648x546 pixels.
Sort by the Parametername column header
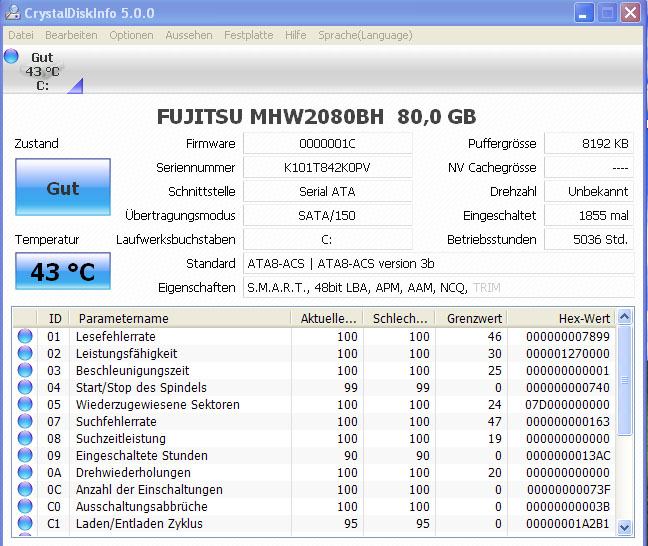180,318
